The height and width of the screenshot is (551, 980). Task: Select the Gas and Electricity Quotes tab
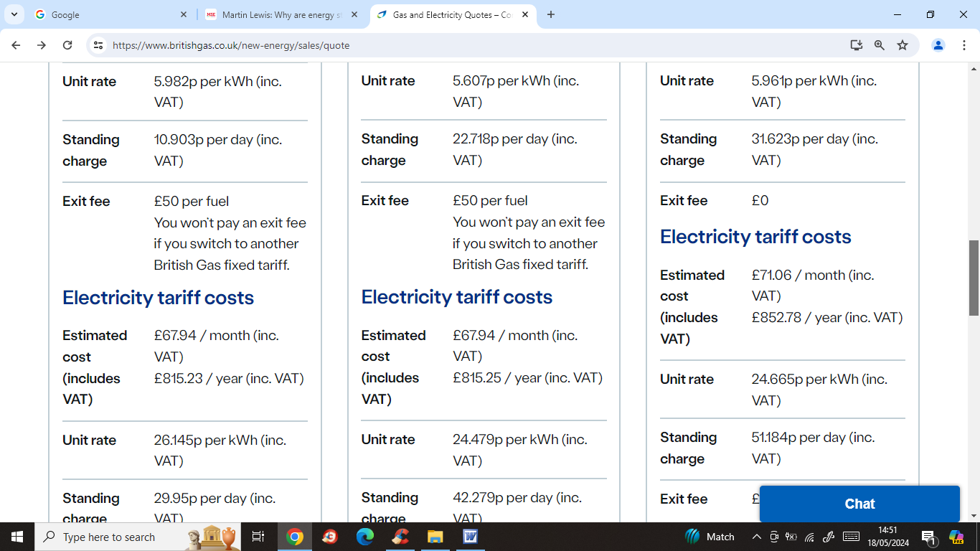coord(452,14)
